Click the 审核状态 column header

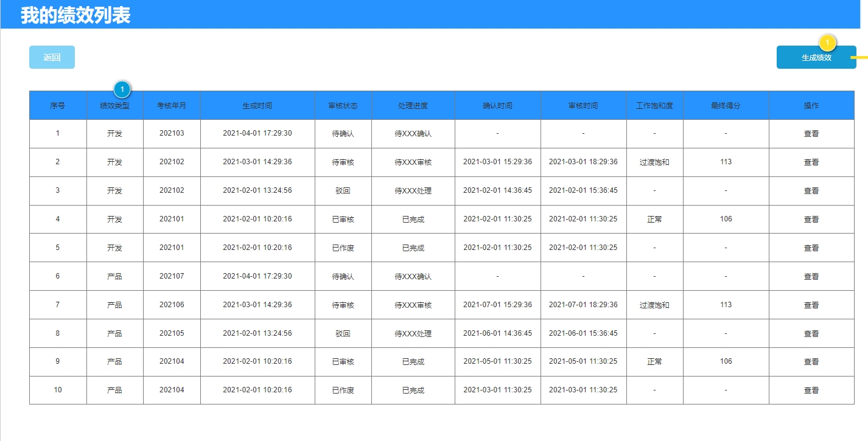pos(343,106)
